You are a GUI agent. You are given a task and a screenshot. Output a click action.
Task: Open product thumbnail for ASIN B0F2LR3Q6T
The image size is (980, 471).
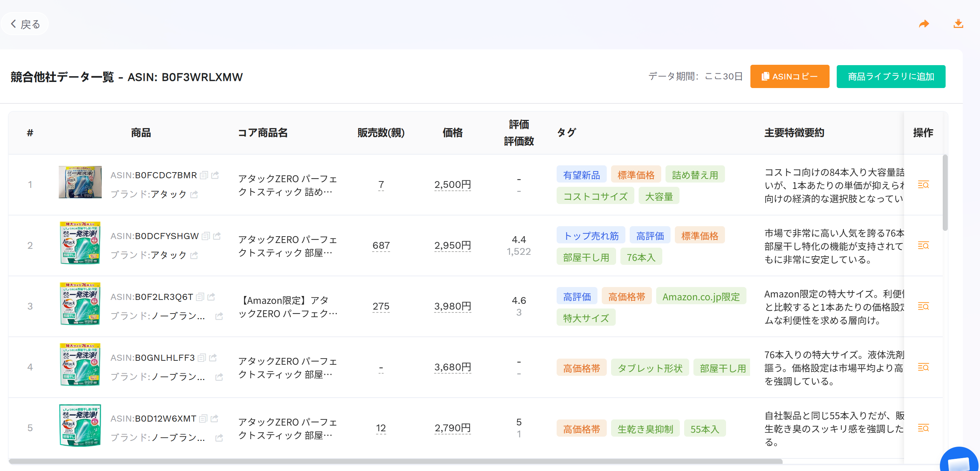pyautogui.click(x=80, y=304)
